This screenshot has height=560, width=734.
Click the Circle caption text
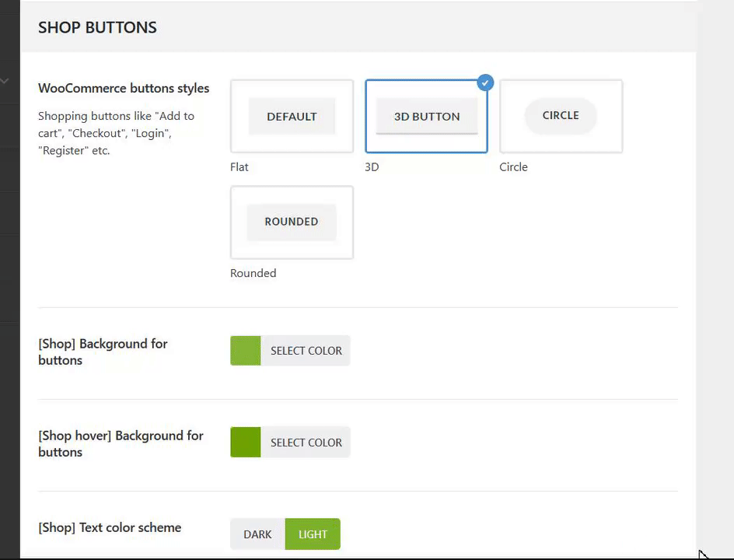513,167
